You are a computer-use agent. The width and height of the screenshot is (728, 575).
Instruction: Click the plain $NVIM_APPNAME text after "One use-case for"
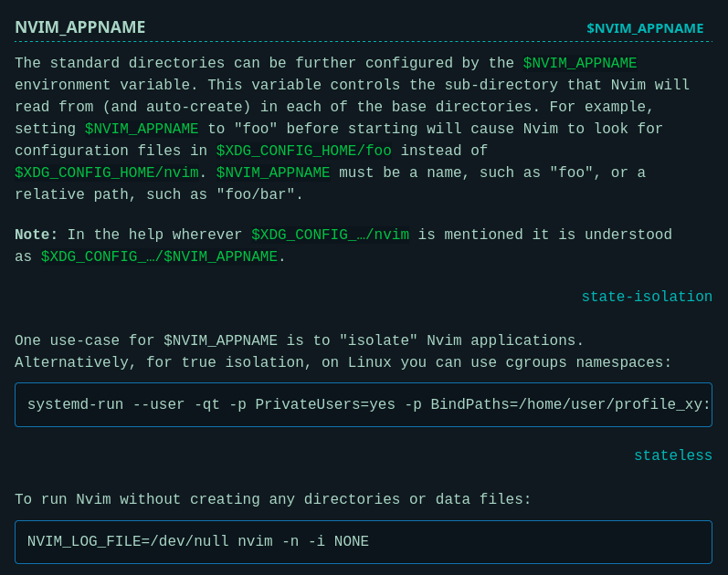pos(220,341)
